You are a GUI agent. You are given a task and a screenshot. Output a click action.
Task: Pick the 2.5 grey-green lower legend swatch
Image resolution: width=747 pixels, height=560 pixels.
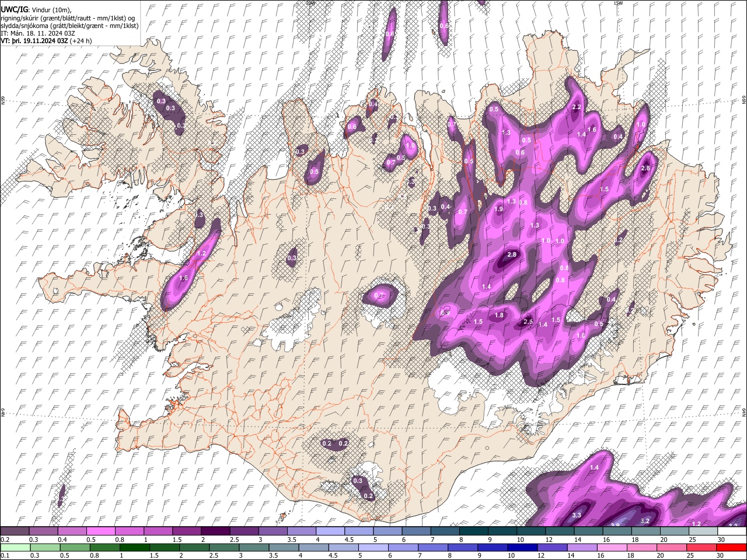pyautogui.click(x=224, y=547)
